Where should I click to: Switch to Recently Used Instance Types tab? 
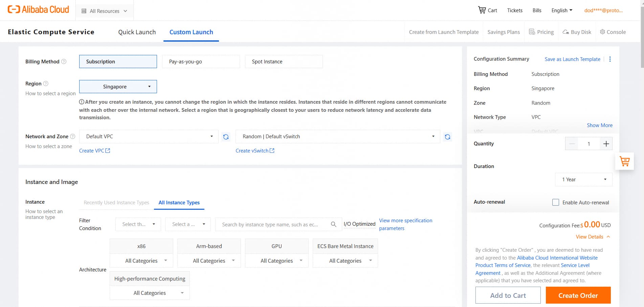click(x=116, y=203)
